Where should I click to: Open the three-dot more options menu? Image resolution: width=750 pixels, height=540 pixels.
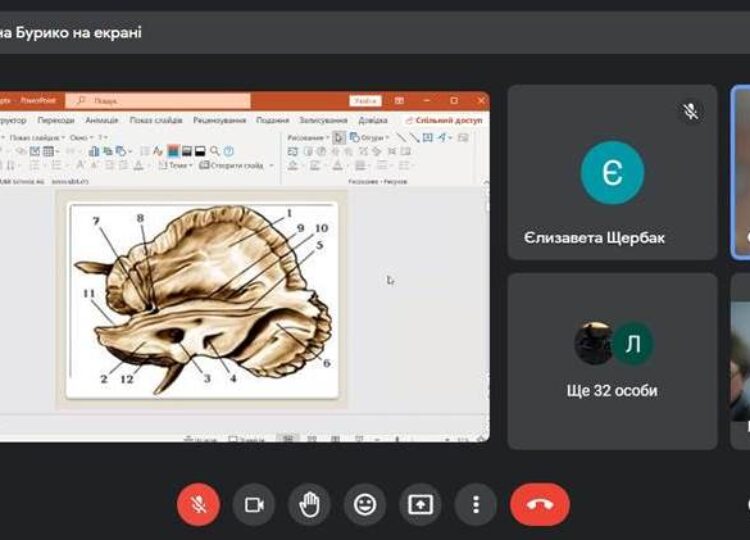click(x=475, y=504)
